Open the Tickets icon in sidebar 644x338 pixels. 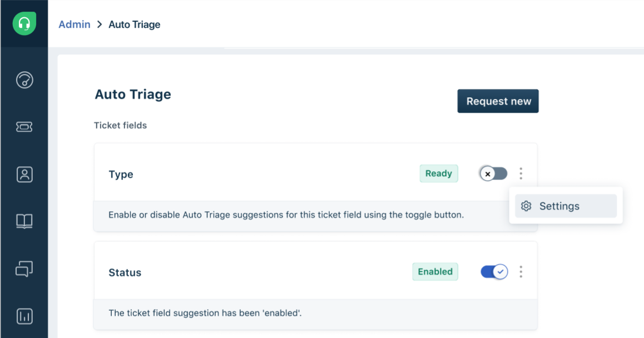click(x=24, y=127)
